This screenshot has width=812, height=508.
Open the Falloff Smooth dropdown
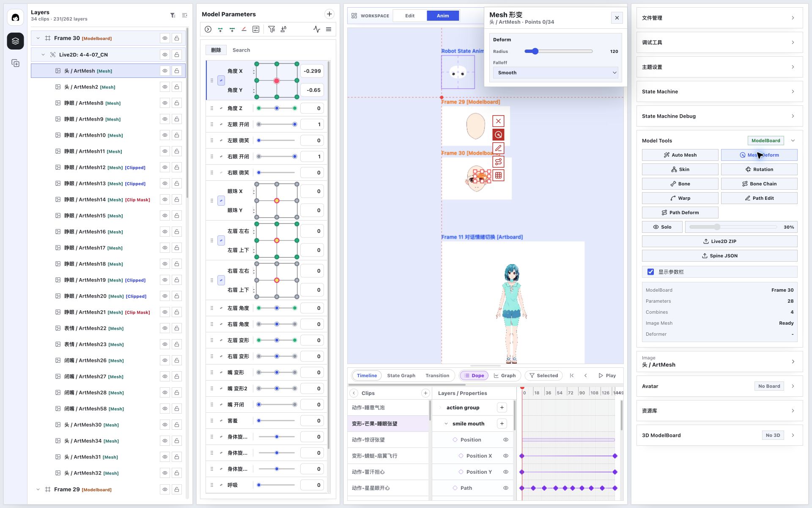555,73
